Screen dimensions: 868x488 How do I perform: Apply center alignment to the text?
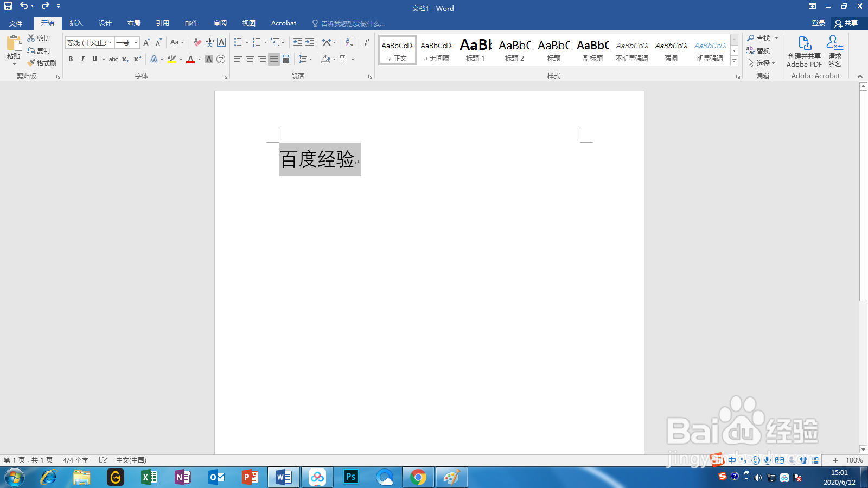click(250, 59)
